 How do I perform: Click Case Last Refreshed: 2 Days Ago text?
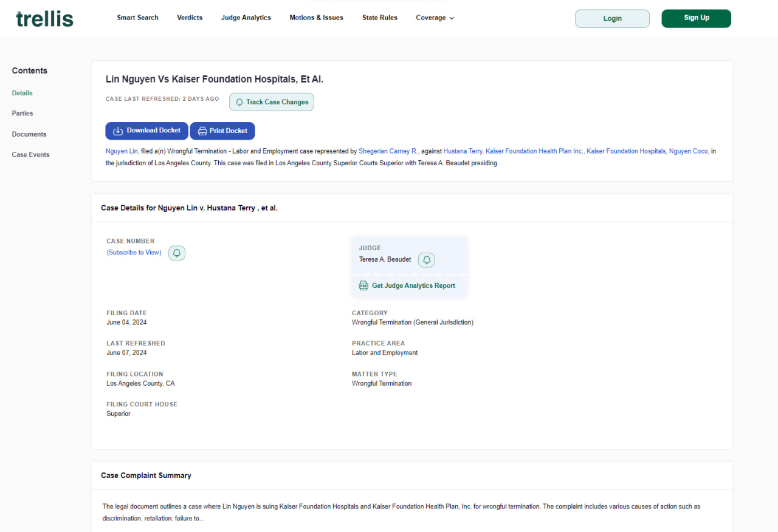(162, 99)
